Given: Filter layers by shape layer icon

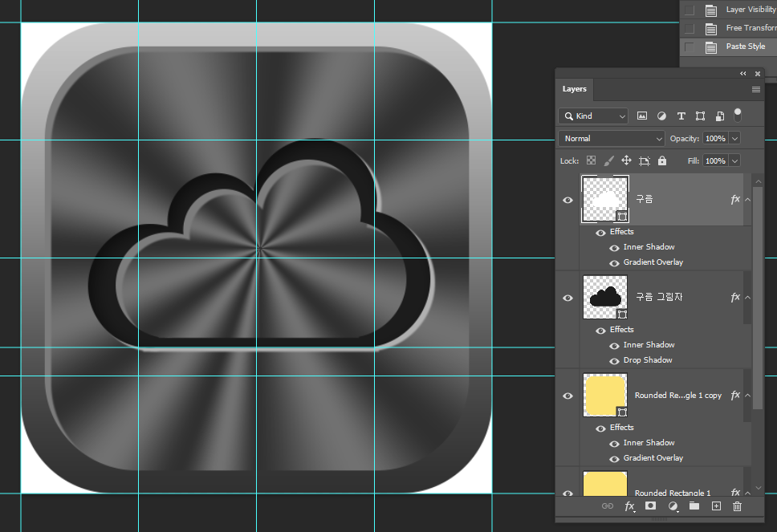Looking at the screenshot, I should click(x=700, y=116).
